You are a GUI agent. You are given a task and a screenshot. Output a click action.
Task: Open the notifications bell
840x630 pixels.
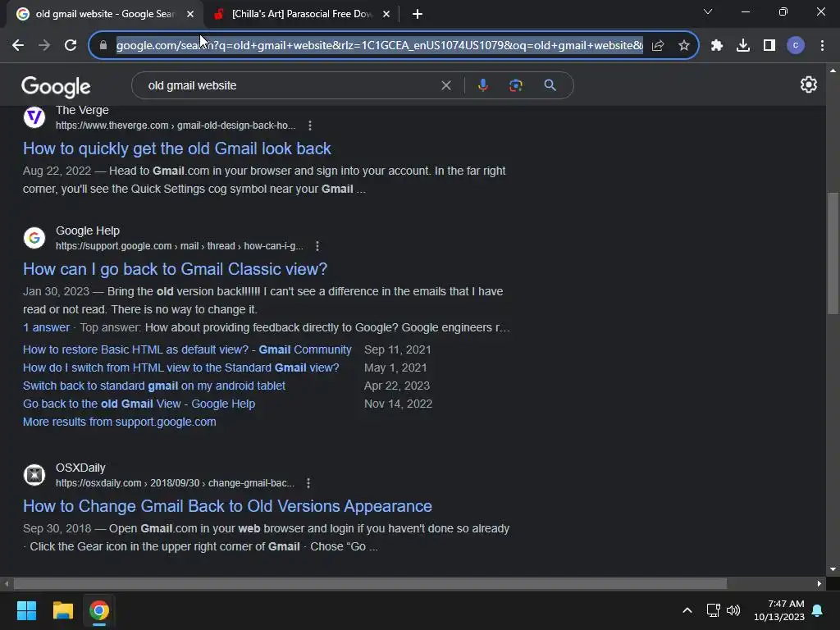point(818,610)
